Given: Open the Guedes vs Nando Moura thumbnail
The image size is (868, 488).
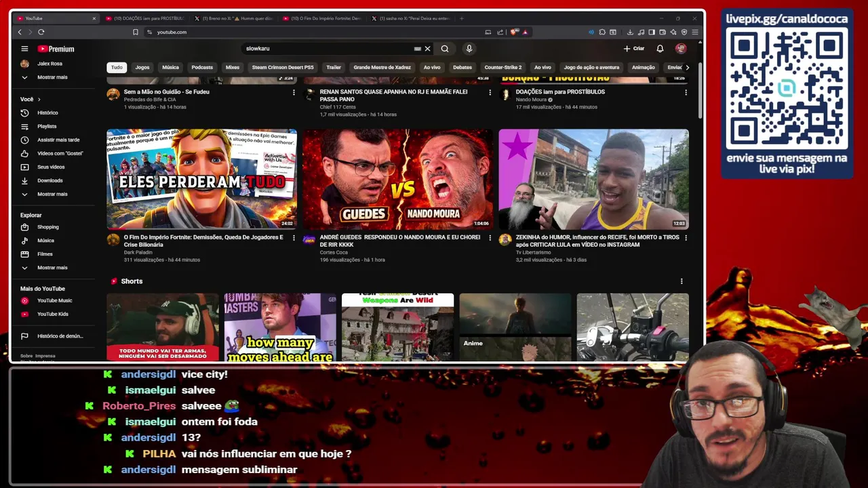Looking at the screenshot, I should [397, 179].
